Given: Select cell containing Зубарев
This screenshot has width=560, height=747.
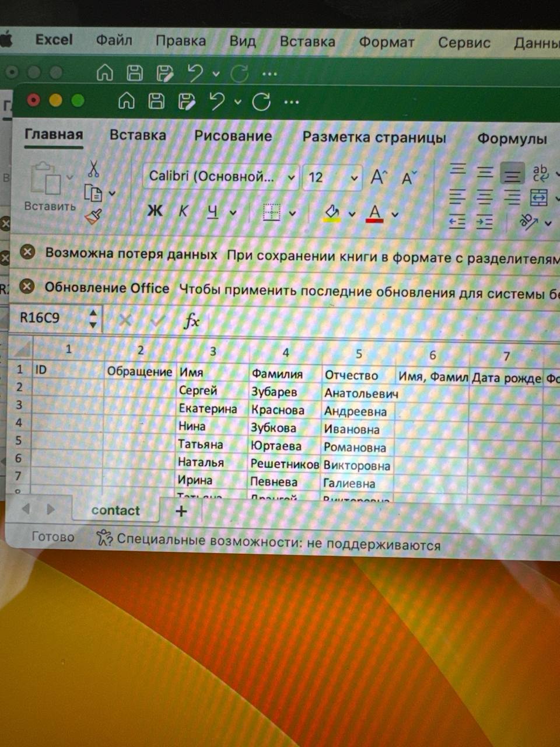Looking at the screenshot, I should tap(285, 392).
